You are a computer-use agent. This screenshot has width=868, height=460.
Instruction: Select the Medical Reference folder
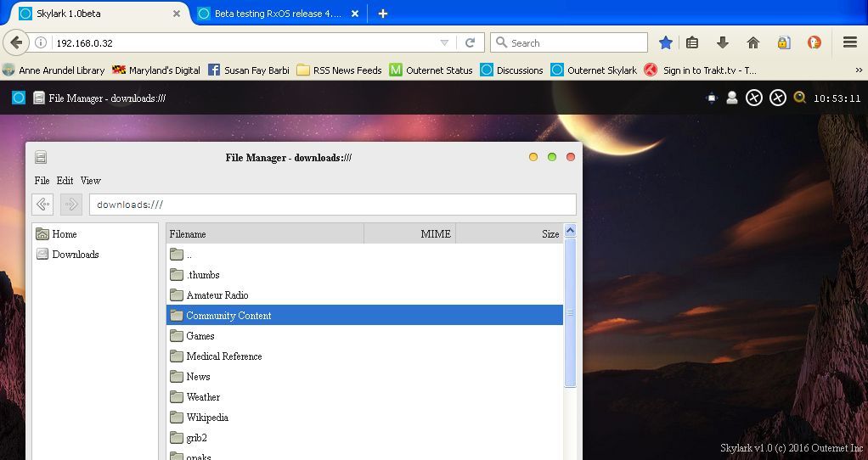coord(223,356)
